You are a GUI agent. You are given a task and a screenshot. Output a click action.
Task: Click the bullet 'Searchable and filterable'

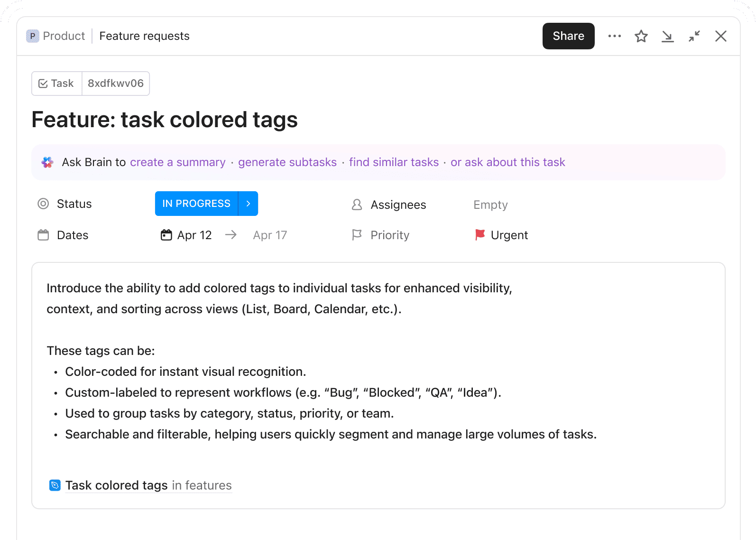pyautogui.click(x=331, y=434)
